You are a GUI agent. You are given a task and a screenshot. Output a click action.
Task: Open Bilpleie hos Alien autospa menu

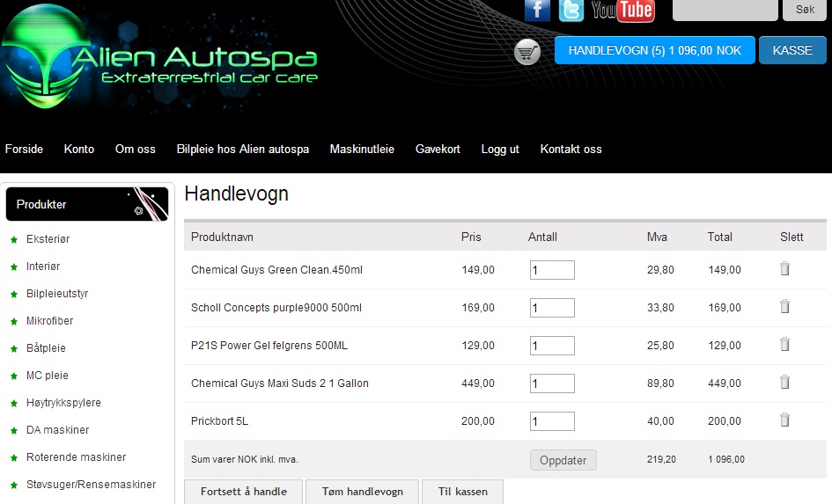(x=242, y=149)
